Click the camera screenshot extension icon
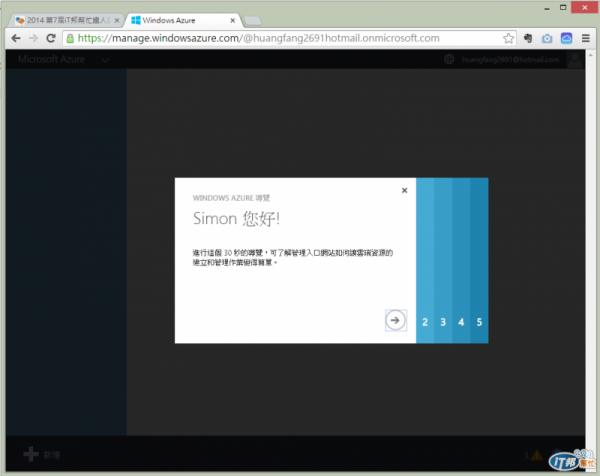The width and height of the screenshot is (600, 476). pyautogui.click(x=547, y=38)
